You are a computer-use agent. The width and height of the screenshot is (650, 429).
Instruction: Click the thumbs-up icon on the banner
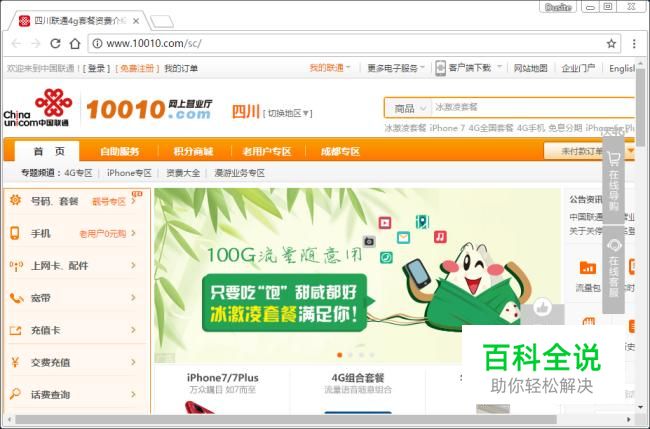(x=542, y=308)
